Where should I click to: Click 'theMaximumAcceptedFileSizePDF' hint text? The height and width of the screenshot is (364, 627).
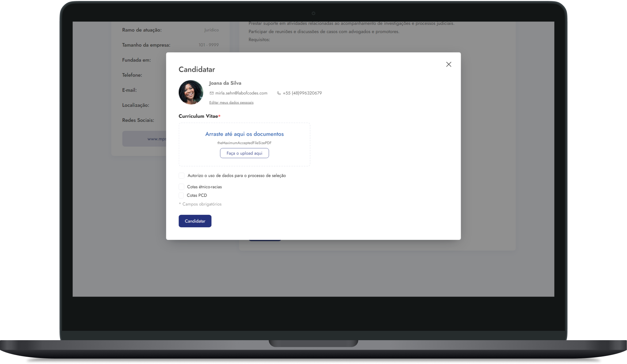click(244, 143)
